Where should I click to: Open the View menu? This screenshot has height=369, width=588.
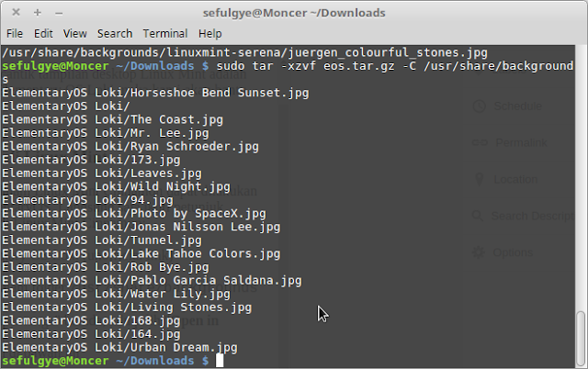tap(75, 34)
